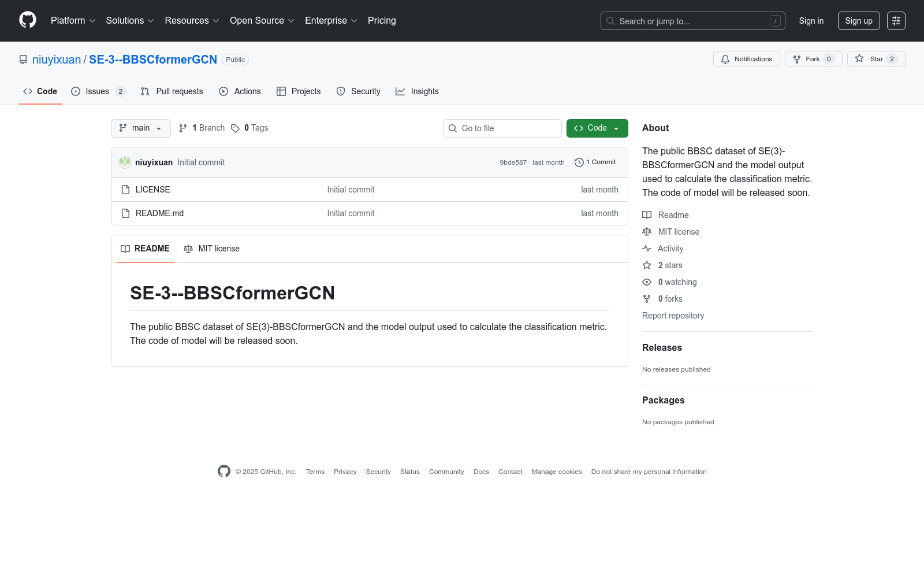Click the star icon beside 2 stars
Viewport: 924px width, 578px height.
point(647,265)
